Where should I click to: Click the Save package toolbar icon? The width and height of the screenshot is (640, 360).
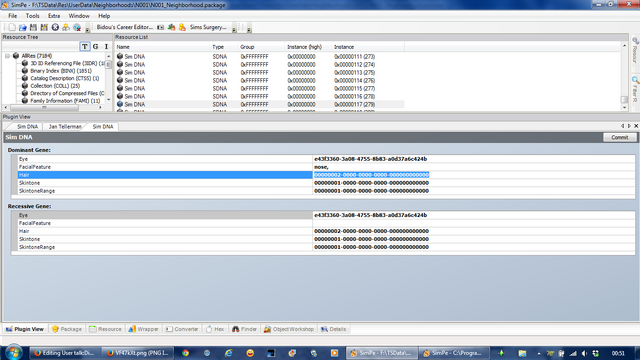[x=33, y=27]
